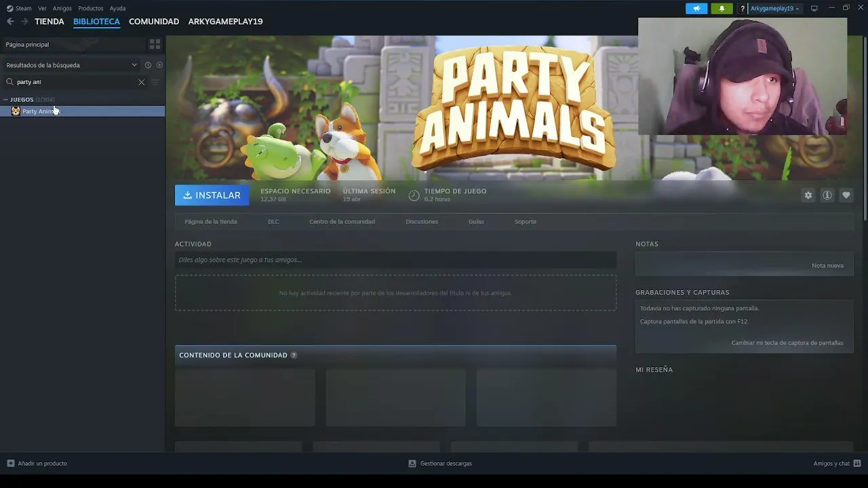Open the DLC link

273,222
